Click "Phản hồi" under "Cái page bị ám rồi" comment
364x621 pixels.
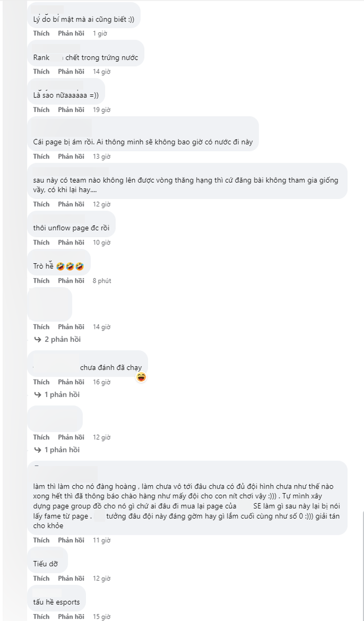click(x=71, y=156)
